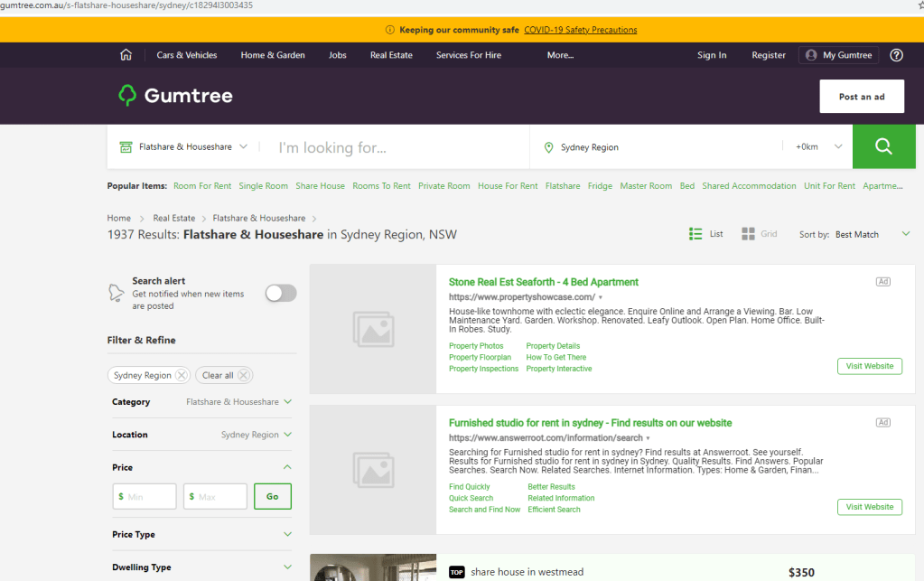This screenshot has height=581, width=924.
Task: Click the Gumtree tree logo
Action: 127,96
